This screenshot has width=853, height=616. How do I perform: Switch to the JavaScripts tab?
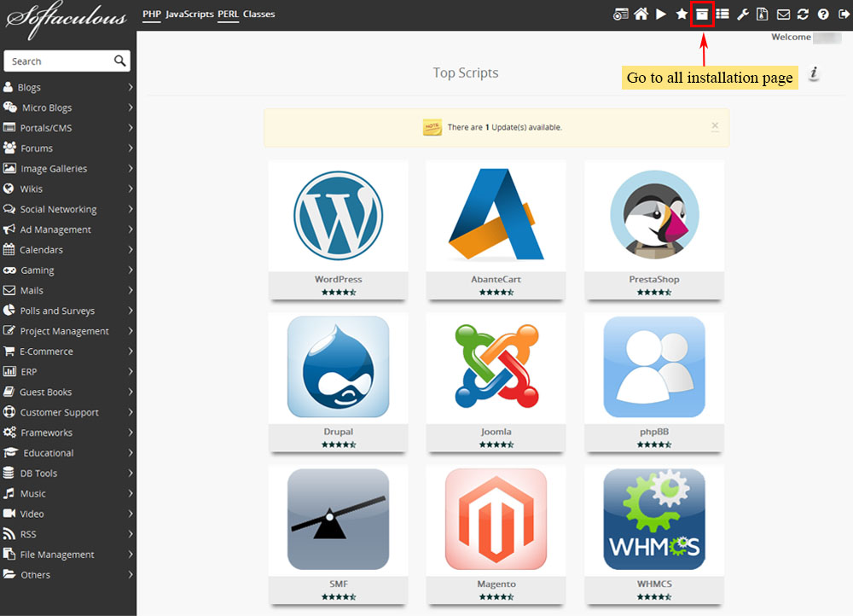tap(189, 15)
